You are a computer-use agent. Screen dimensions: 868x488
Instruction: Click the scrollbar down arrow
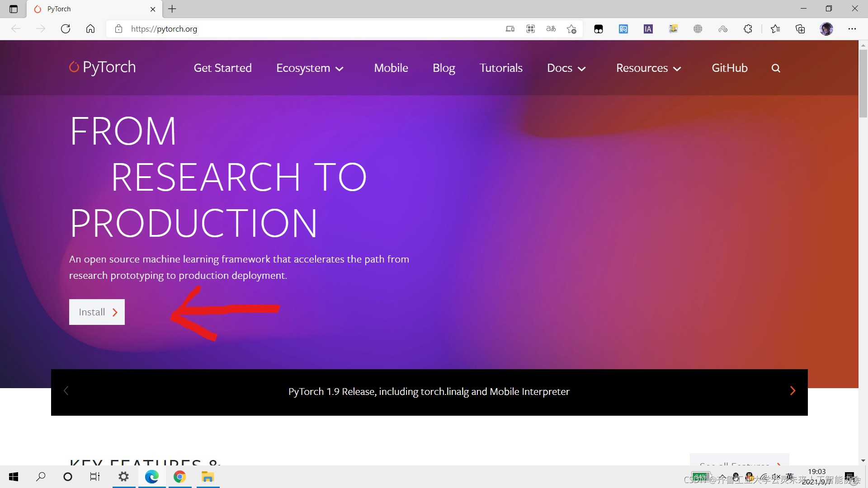(x=863, y=460)
